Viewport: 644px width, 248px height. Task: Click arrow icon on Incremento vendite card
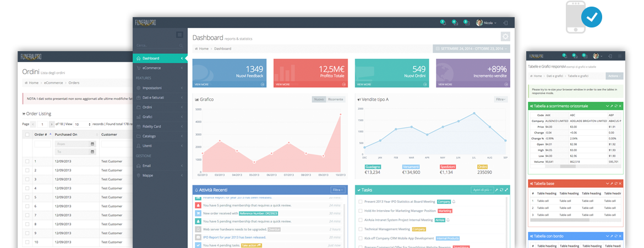(x=506, y=84)
